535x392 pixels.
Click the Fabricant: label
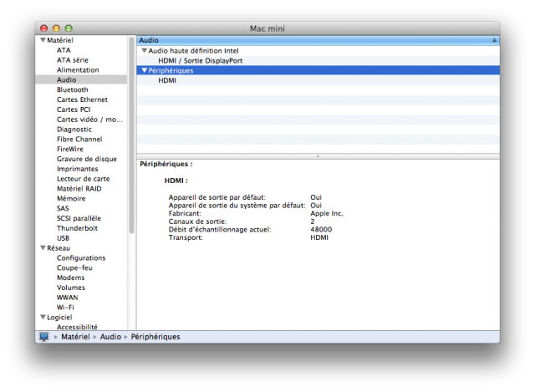(x=185, y=213)
